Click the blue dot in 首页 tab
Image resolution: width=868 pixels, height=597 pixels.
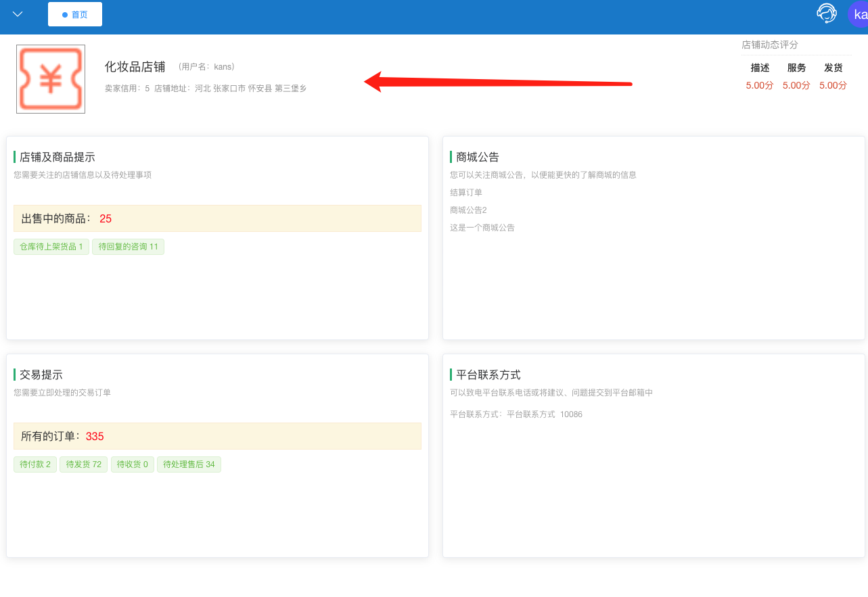[x=65, y=14]
